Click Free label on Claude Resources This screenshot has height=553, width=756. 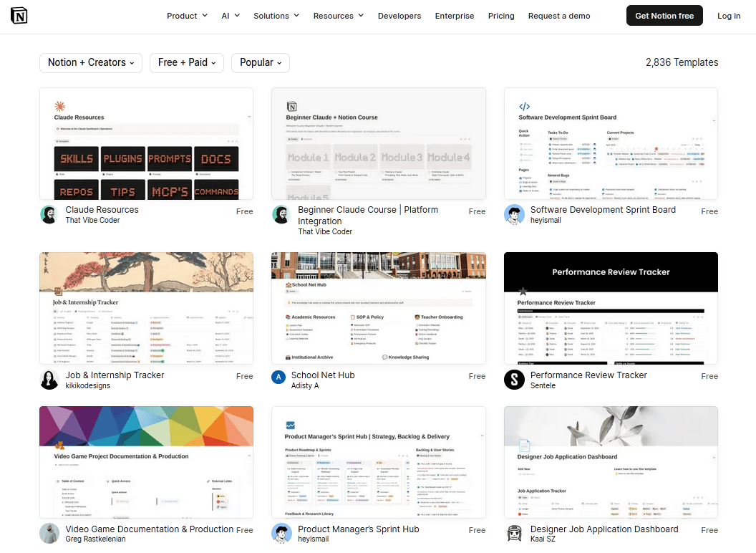[x=244, y=211]
